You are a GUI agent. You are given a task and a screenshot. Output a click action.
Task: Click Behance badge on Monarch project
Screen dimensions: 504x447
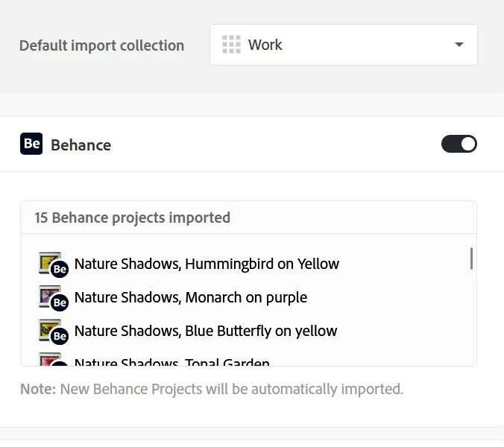click(60, 302)
